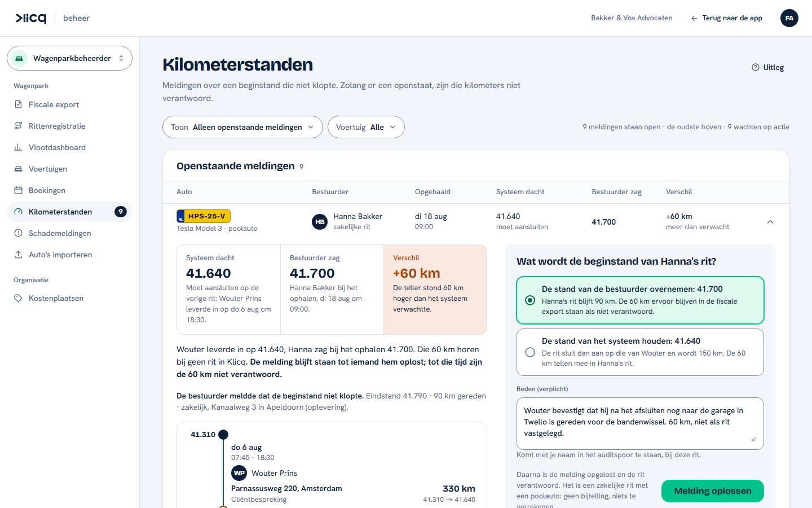Click the Rittenregistratie route icon
The image size is (812, 508).
tap(18, 126)
